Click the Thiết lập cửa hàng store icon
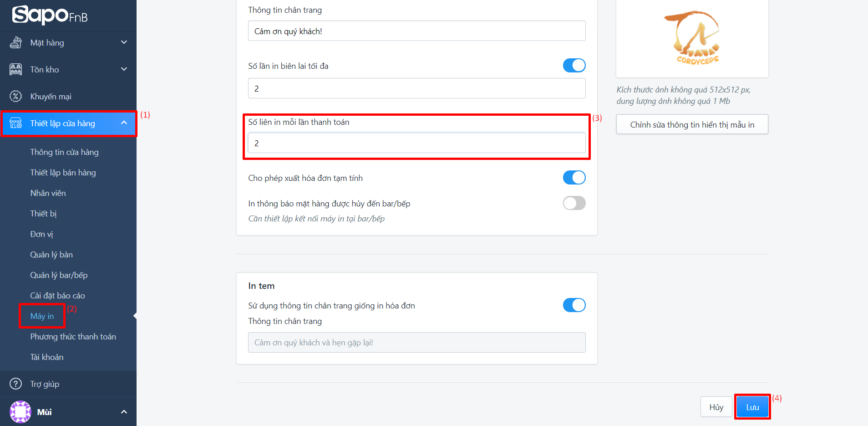 tap(16, 123)
